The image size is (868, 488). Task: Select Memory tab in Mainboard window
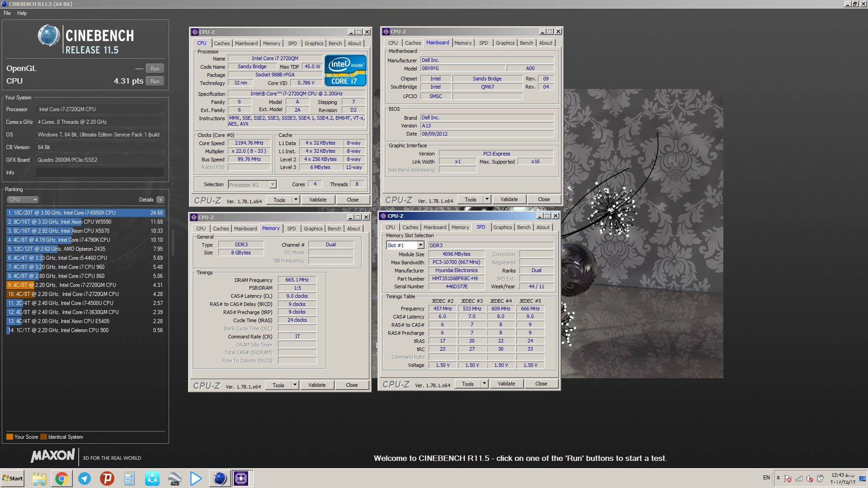pos(463,43)
